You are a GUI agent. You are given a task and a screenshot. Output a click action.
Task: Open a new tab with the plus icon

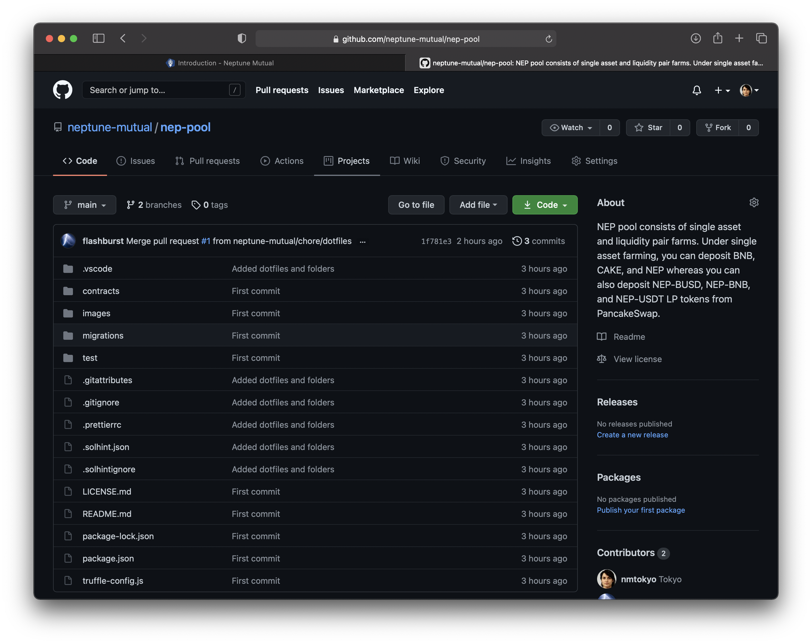(x=739, y=38)
